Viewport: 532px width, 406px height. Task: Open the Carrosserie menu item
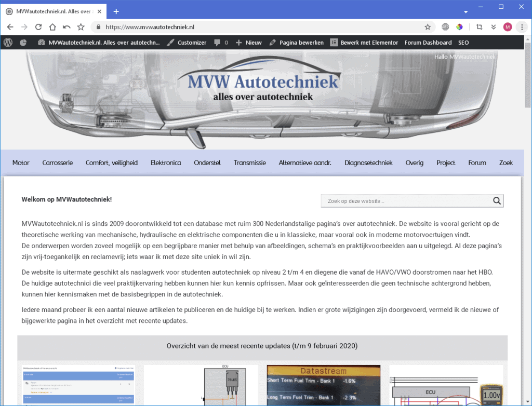(57, 163)
